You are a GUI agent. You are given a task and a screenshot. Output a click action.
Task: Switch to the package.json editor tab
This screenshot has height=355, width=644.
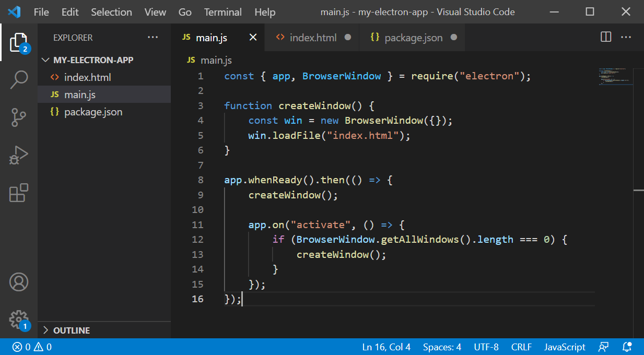pos(413,38)
